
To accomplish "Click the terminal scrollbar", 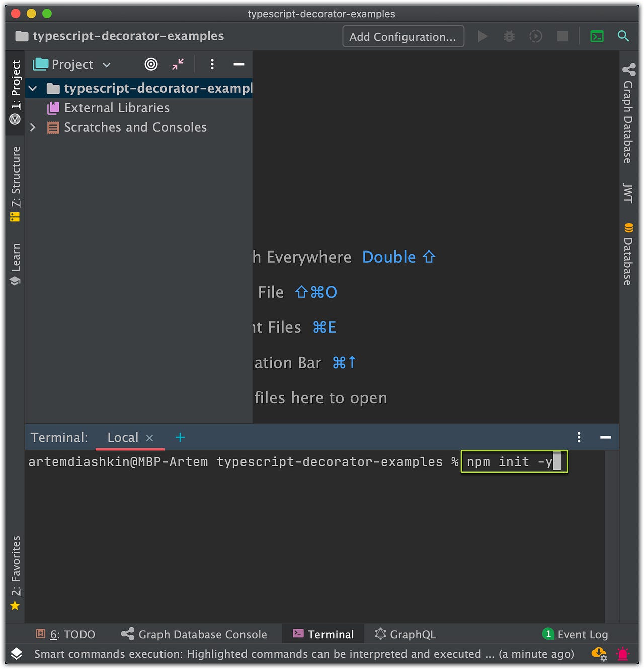I will coord(611,536).
